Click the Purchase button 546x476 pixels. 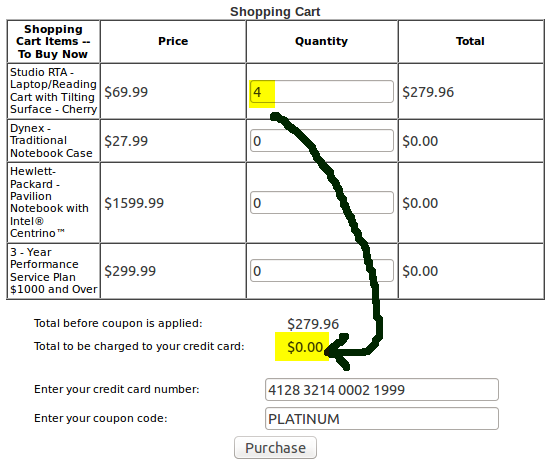pyautogui.click(x=275, y=448)
